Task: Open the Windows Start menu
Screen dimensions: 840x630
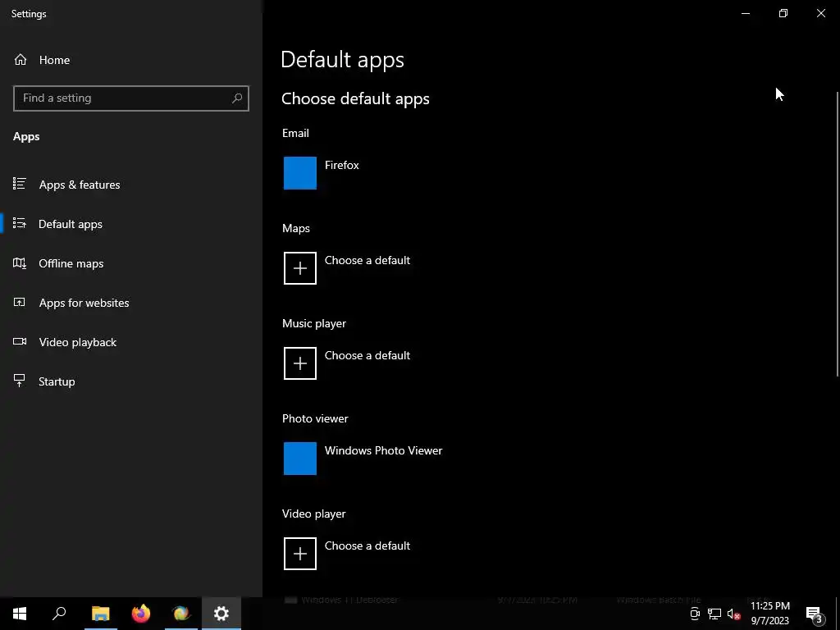Action: point(20,614)
